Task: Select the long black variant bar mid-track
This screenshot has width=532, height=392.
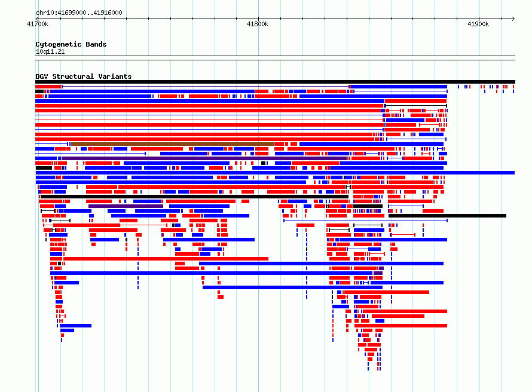Action: pyautogui.click(x=194, y=197)
